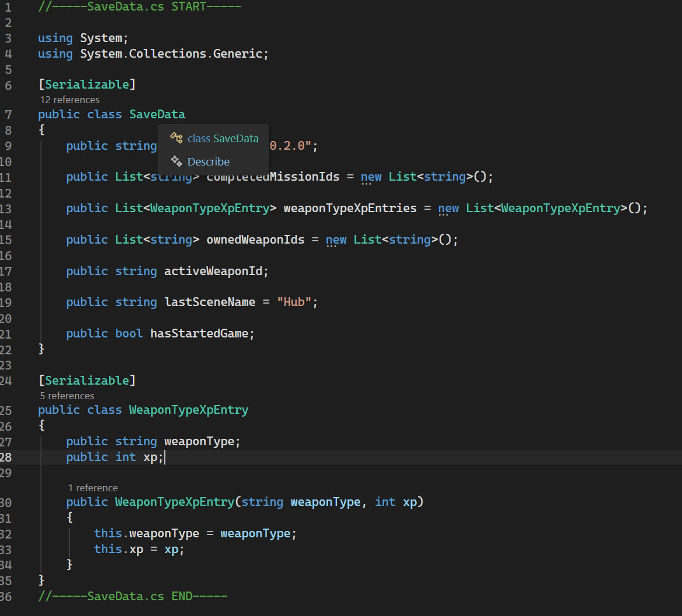Viewport: 682px width, 616px height.
Task: Click List<WeaponTypeXpEntry> type at start of line 13
Action: [x=195, y=208]
